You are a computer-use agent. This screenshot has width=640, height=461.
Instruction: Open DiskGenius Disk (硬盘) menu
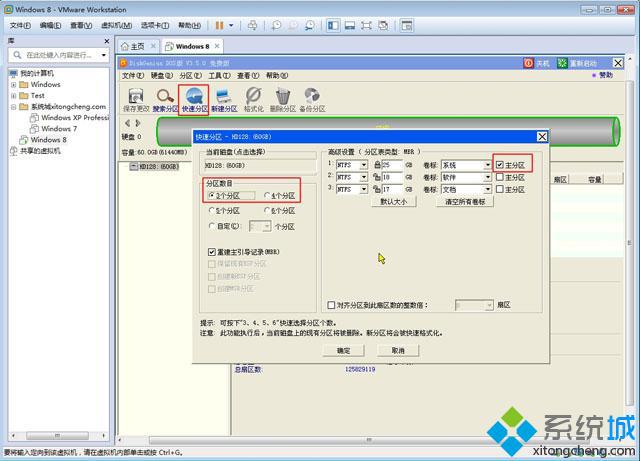[162, 76]
